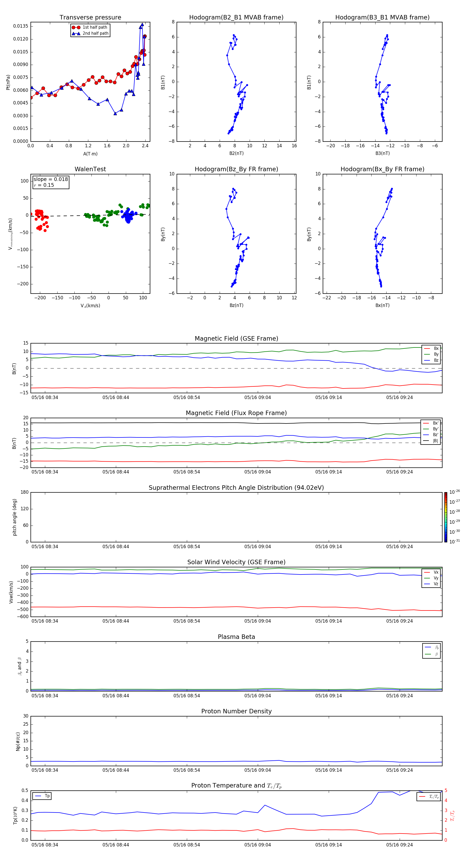Click the "Transverse pressure" plot title
The image size is (473, 868).
click(x=90, y=18)
